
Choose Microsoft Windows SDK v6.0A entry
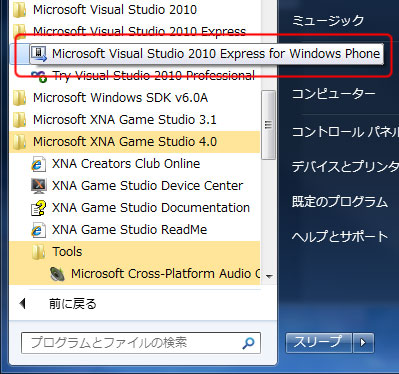[x=120, y=98]
